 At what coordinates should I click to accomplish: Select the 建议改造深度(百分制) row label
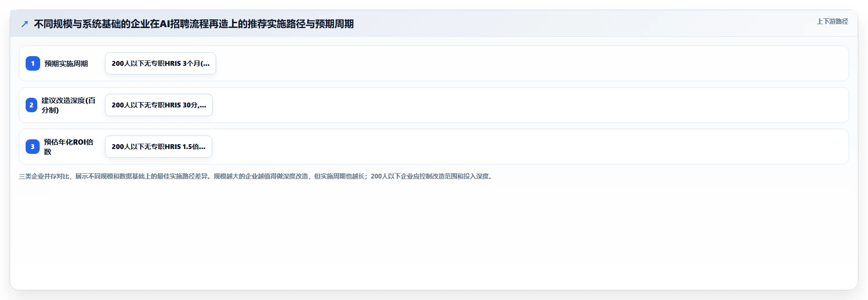coord(69,105)
